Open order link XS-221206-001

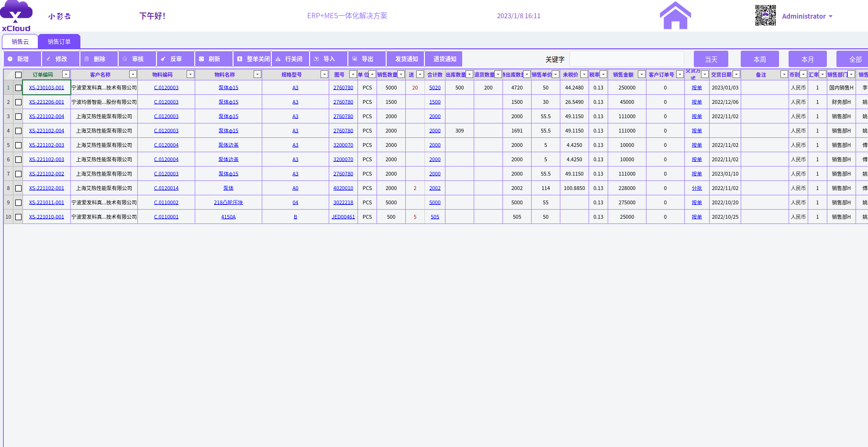point(46,102)
